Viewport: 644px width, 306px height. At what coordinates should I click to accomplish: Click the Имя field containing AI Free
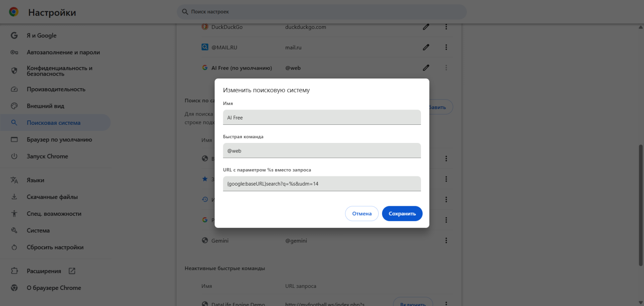(322, 118)
